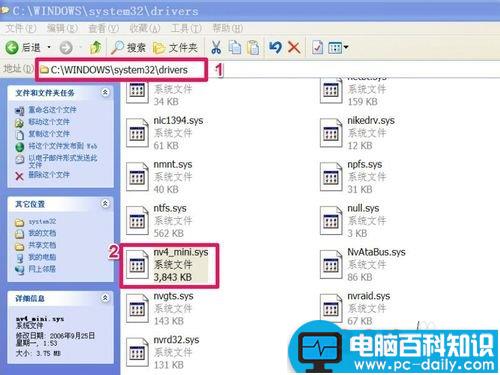Screen dimensions: 500x375
Task: Open the 查看(V) menu
Action: click(103, 28)
